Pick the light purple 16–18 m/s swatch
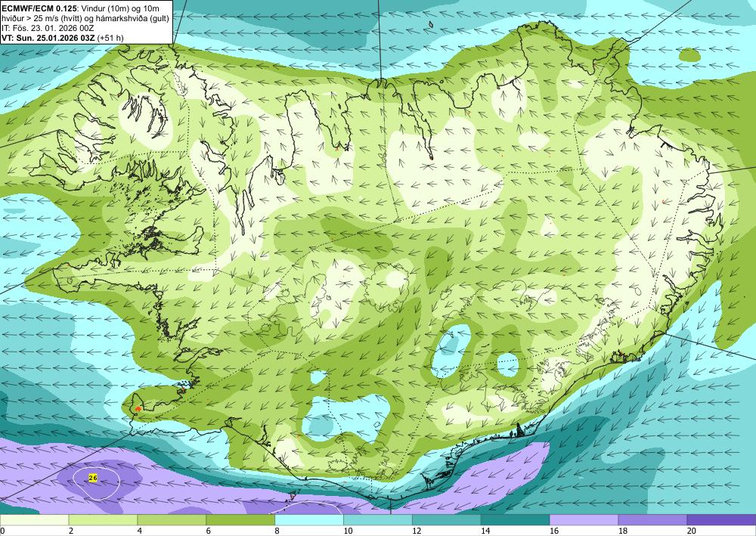 pyautogui.click(x=584, y=520)
